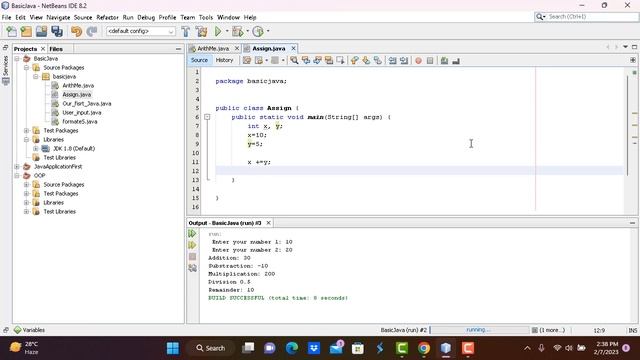
Task: Select User_input.java in the project tree
Action: click(x=82, y=113)
